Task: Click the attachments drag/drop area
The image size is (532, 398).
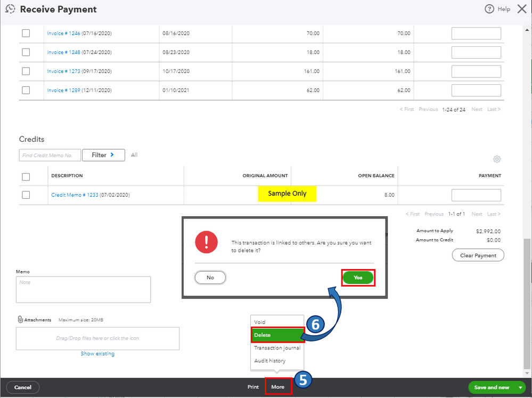Action: (x=97, y=338)
